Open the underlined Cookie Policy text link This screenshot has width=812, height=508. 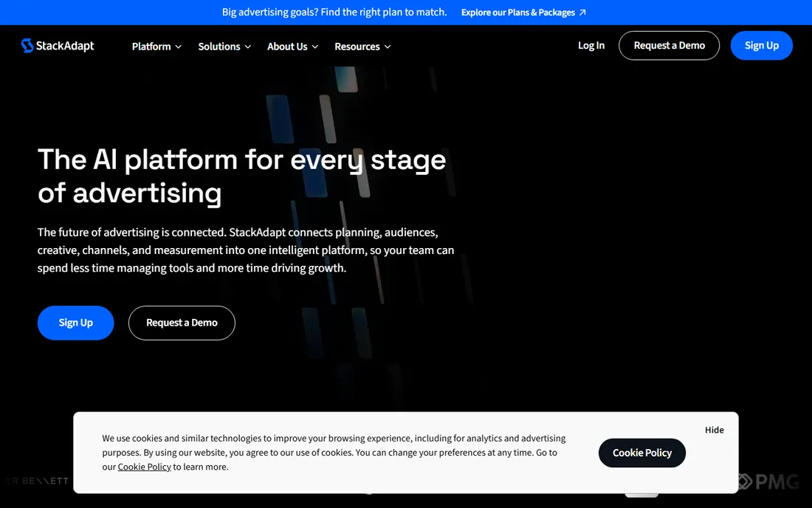tap(144, 467)
